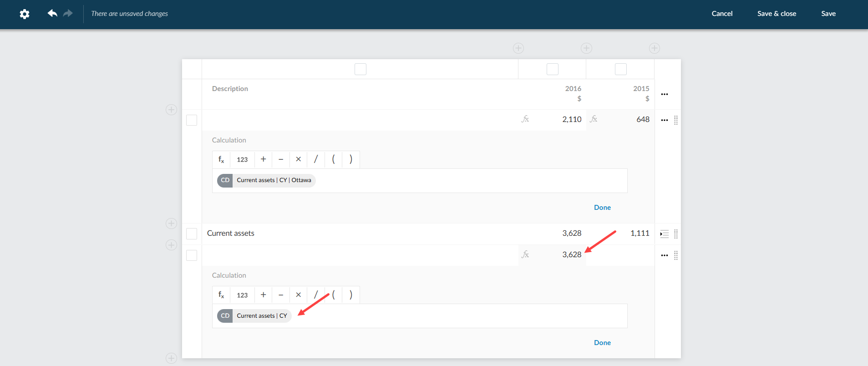The height and width of the screenshot is (366, 868).
Task: Click the multiply operator in second calculation
Action: click(x=298, y=295)
